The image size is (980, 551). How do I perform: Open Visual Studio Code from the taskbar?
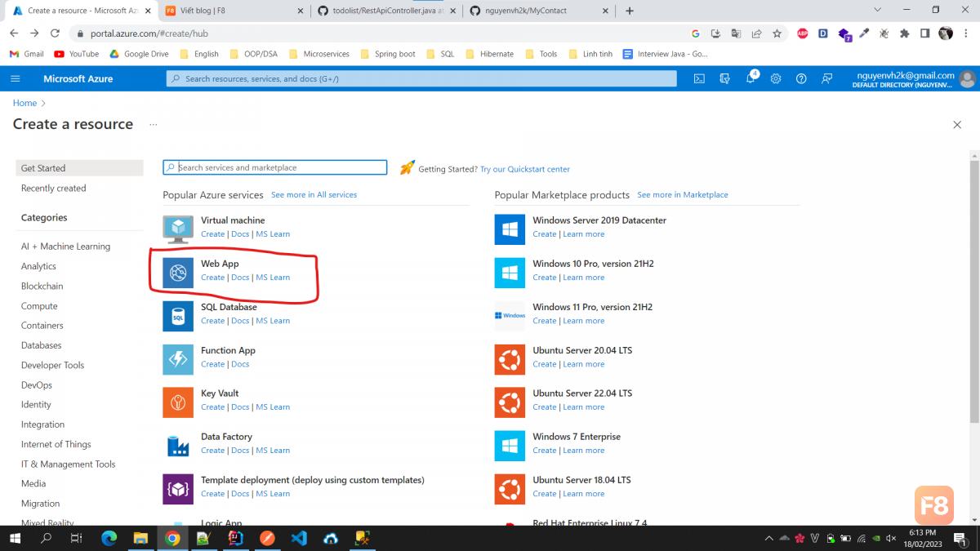(298, 538)
